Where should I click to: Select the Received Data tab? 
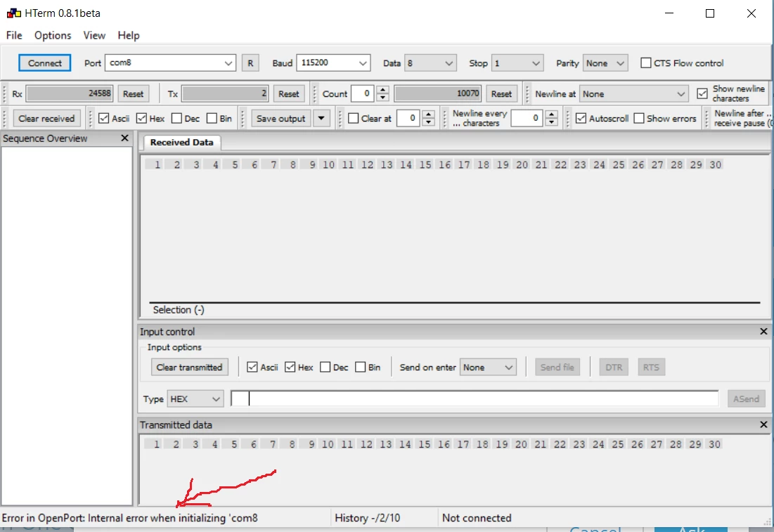[181, 142]
